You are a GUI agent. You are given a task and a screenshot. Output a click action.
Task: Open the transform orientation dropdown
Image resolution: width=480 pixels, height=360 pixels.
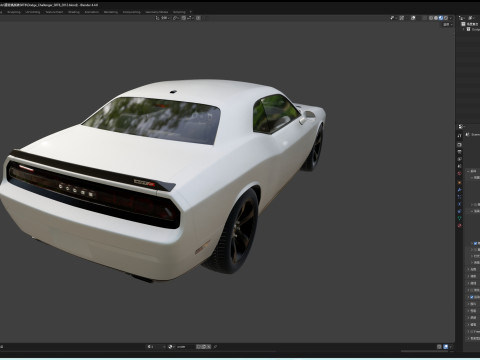[163, 18]
